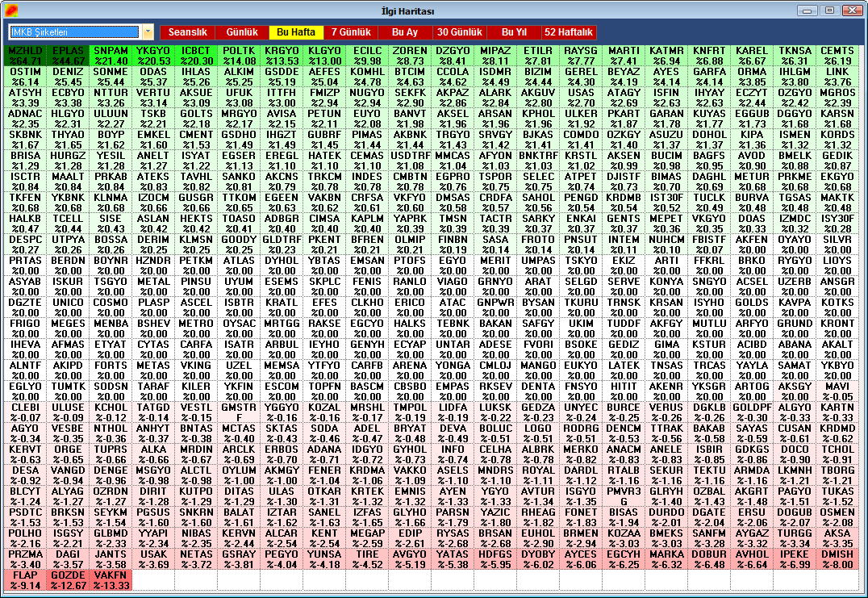
Task: Select the TUKAS %-1.52 cell
Action: pos(837,496)
